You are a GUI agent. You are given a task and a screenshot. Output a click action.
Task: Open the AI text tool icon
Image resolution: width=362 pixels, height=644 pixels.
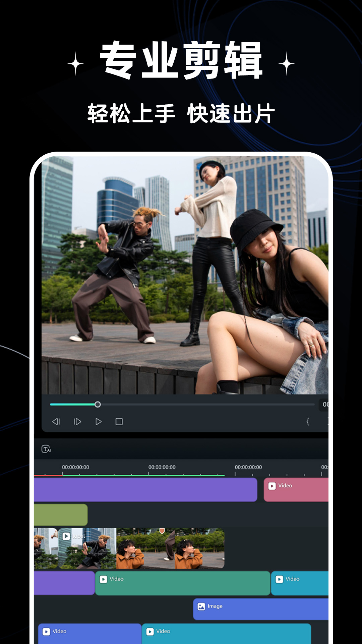point(46,449)
